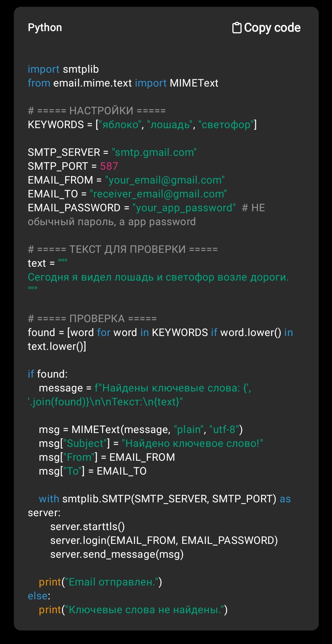
Task: Click the import smtplib line
Action: click(63, 69)
